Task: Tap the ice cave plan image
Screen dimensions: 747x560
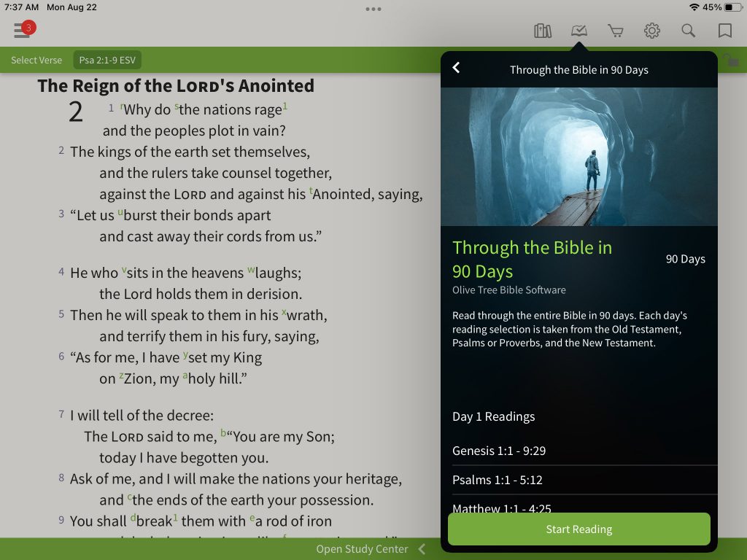Action: [x=578, y=157]
